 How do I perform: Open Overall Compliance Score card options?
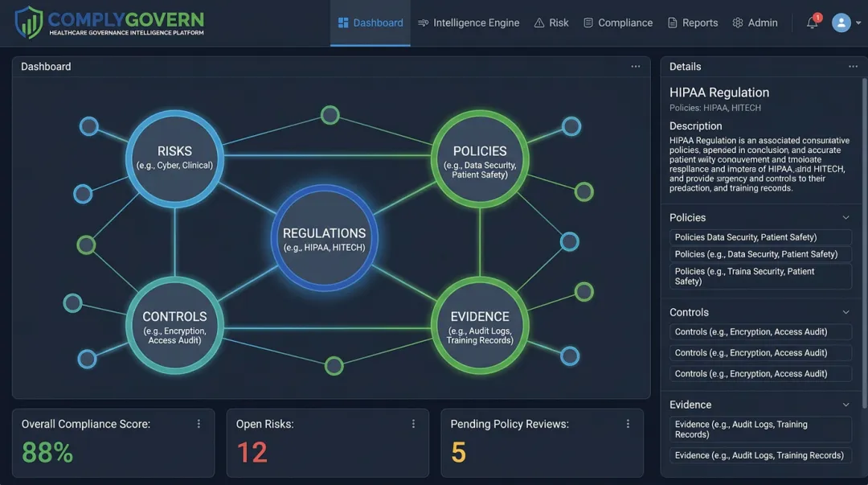click(x=199, y=424)
